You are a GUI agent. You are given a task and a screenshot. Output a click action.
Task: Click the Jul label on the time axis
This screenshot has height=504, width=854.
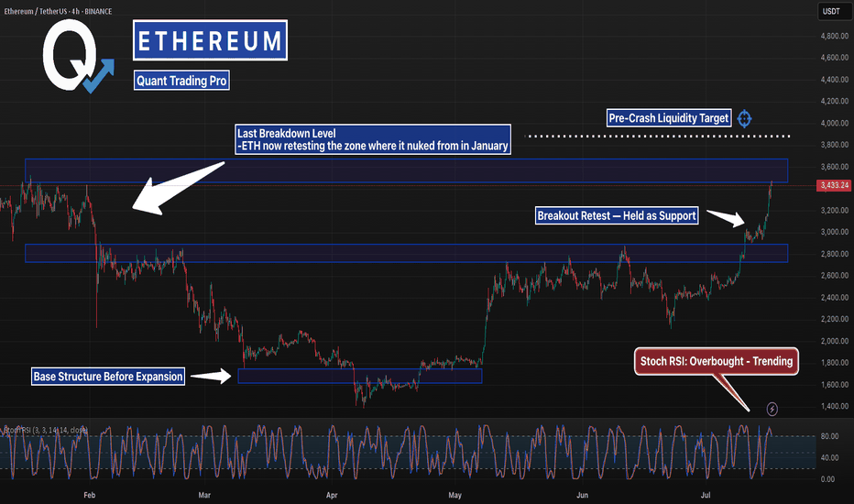click(x=706, y=495)
